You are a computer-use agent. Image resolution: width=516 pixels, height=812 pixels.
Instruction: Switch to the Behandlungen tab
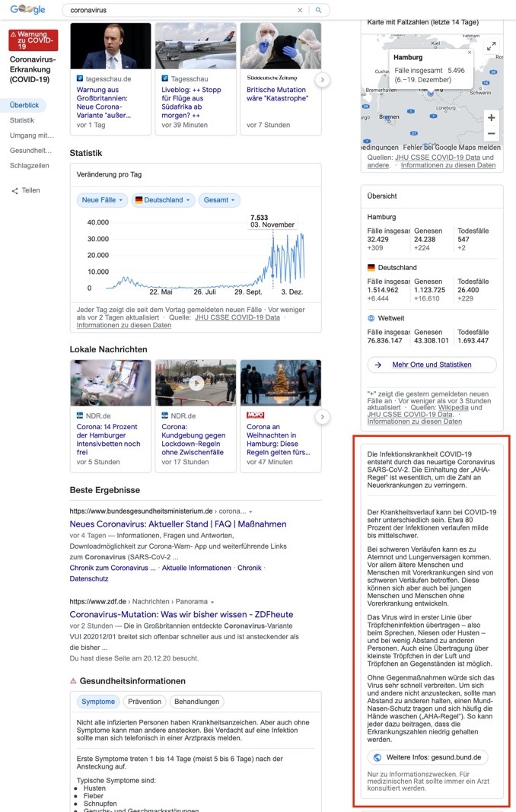[x=196, y=702]
